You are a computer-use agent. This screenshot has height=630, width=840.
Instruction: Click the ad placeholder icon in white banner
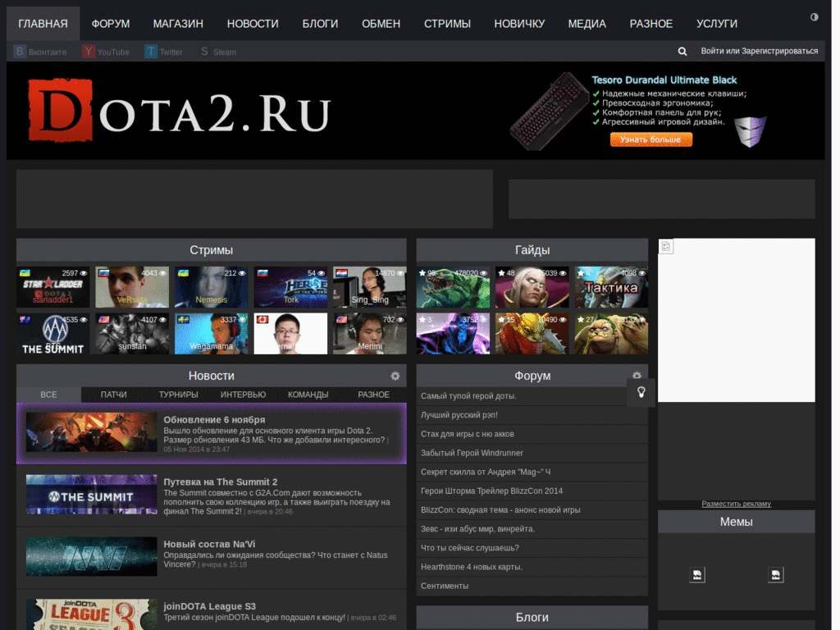point(666,246)
